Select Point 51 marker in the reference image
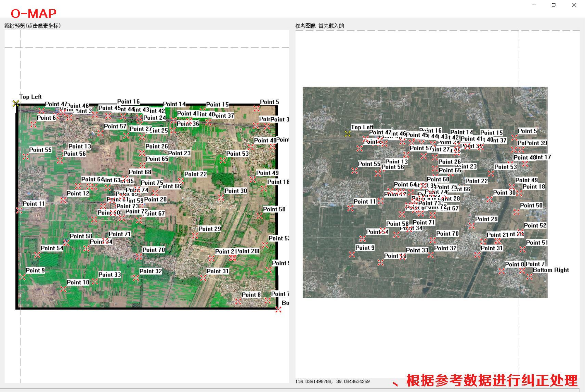Image resolution: width=585 pixels, height=392 pixels. pyautogui.click(x=522, y=249)
